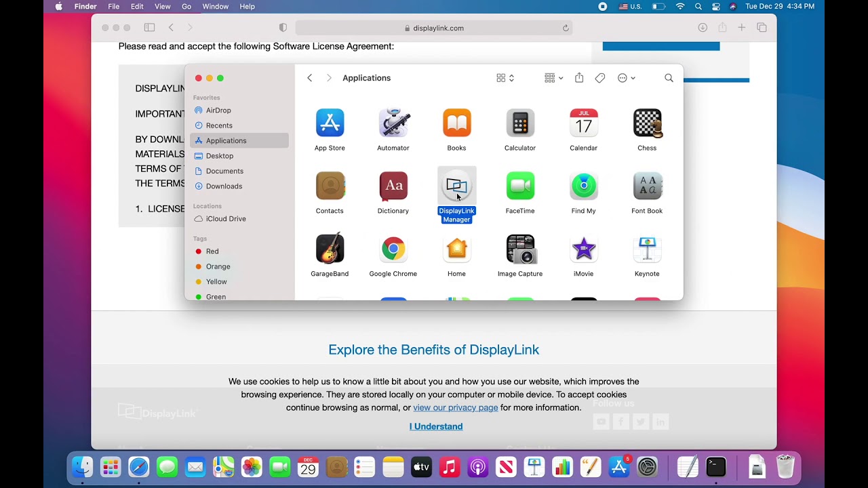Select the Calculator app icon
868x488 pixels.
coord(520,123)
